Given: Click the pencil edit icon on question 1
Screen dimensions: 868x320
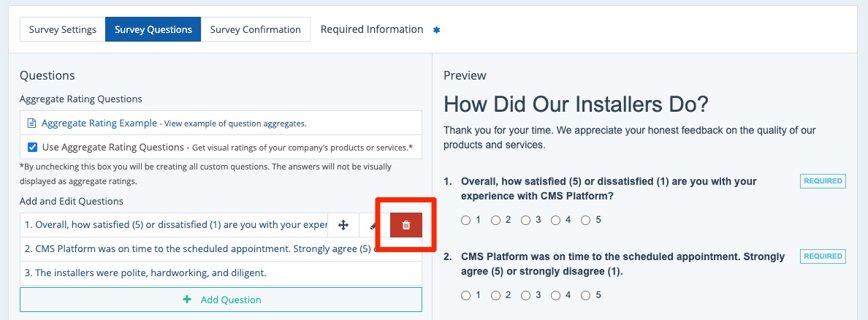Looking at the screenshot, I should (373, 226).
